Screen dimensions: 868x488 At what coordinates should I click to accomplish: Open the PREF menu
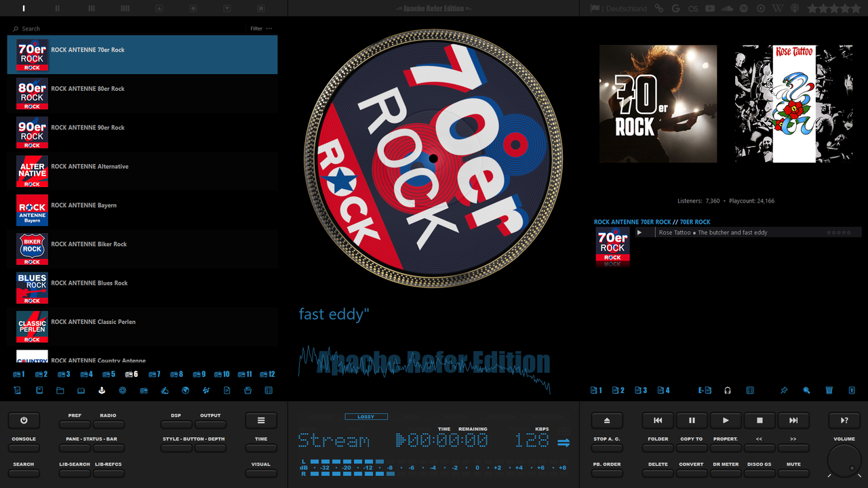[75, 424]
